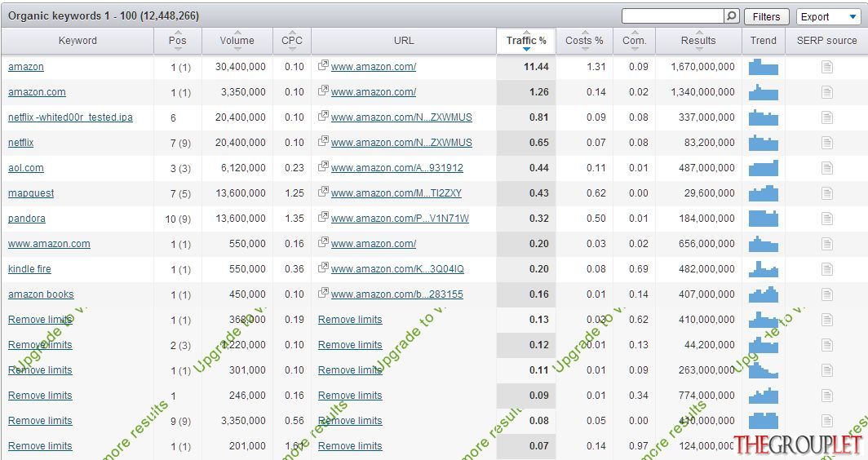Screen dimensions: 868x460
Task: Sort by CPC column header
Action: [x=292, y=41]
